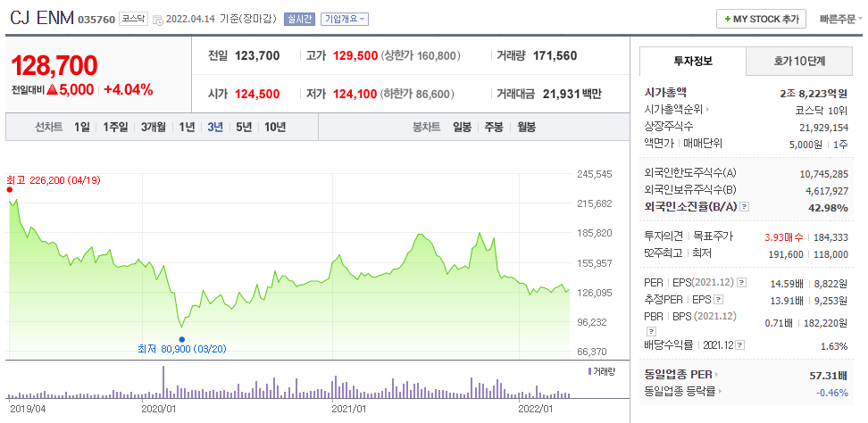Click the 시가 124,500 value

click(x=257, y=94)
